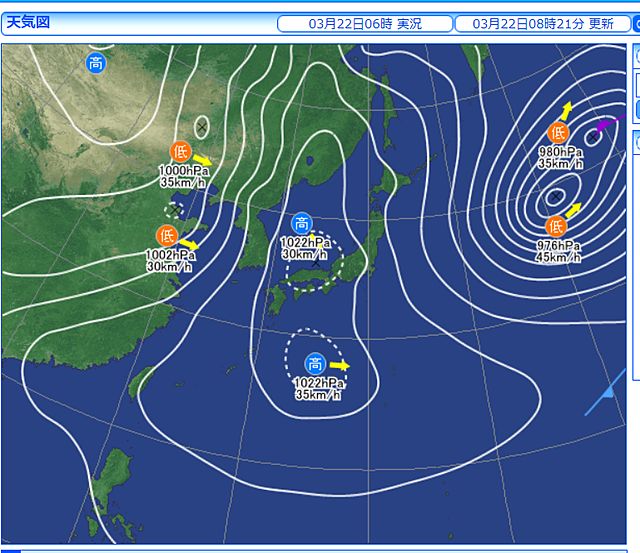Click yellow arrow beside the 1002hPa low
The height and width of the screenshot is (553, 640).
point(189,242)
